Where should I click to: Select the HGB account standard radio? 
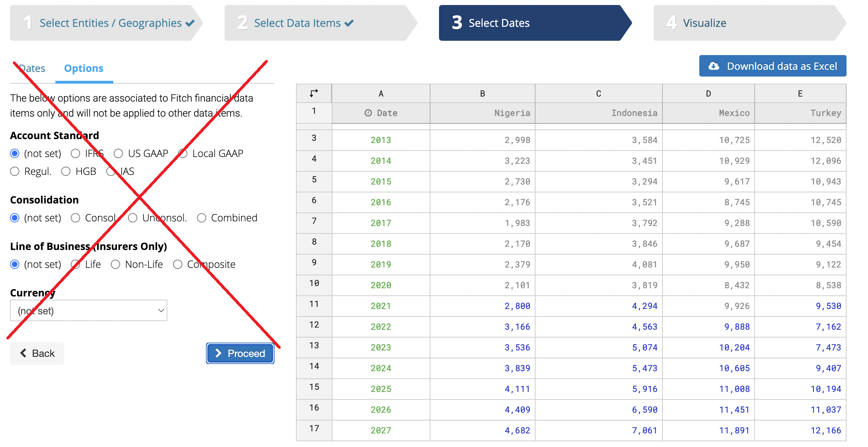pos(66,172)
